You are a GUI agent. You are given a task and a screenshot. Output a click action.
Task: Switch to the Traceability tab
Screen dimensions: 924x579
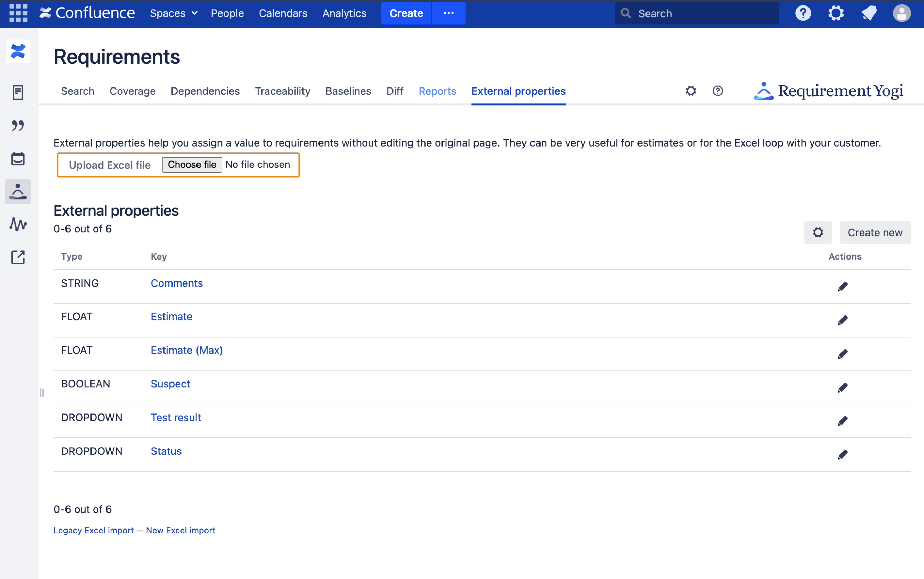click(282, 91)
